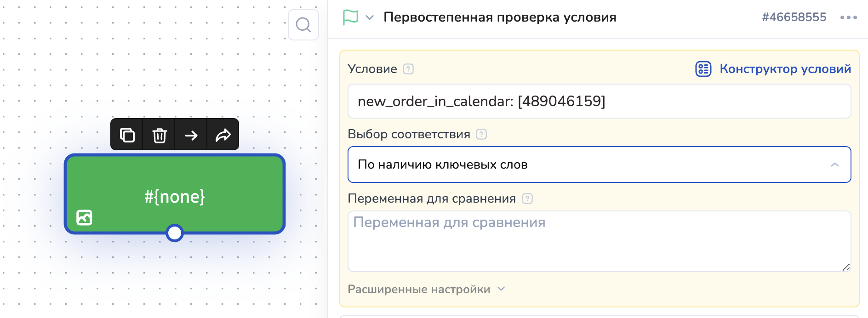
Task: Duplicate the block with the copy icon
Action: coord(127,135)
